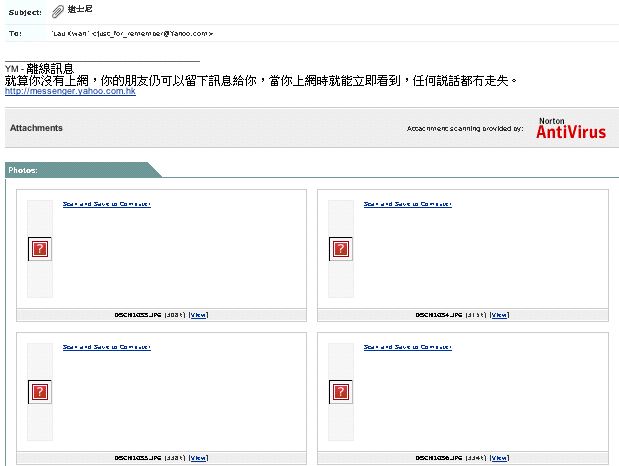Screen dimensions: 619x466
Task: Click the Norton AntiVirus logo
Action: [571, 128]
